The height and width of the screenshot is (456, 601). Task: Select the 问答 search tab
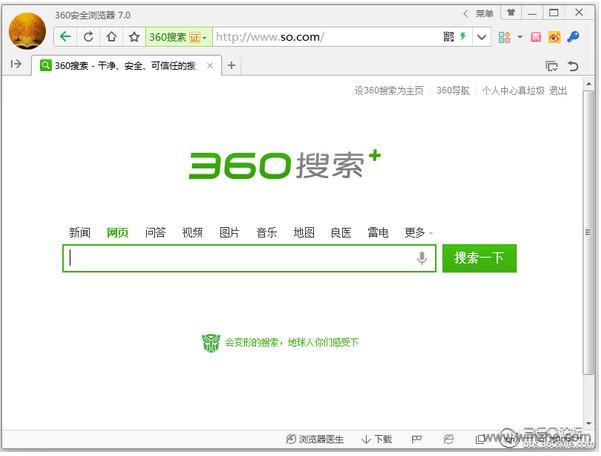[x=155, y=233]
